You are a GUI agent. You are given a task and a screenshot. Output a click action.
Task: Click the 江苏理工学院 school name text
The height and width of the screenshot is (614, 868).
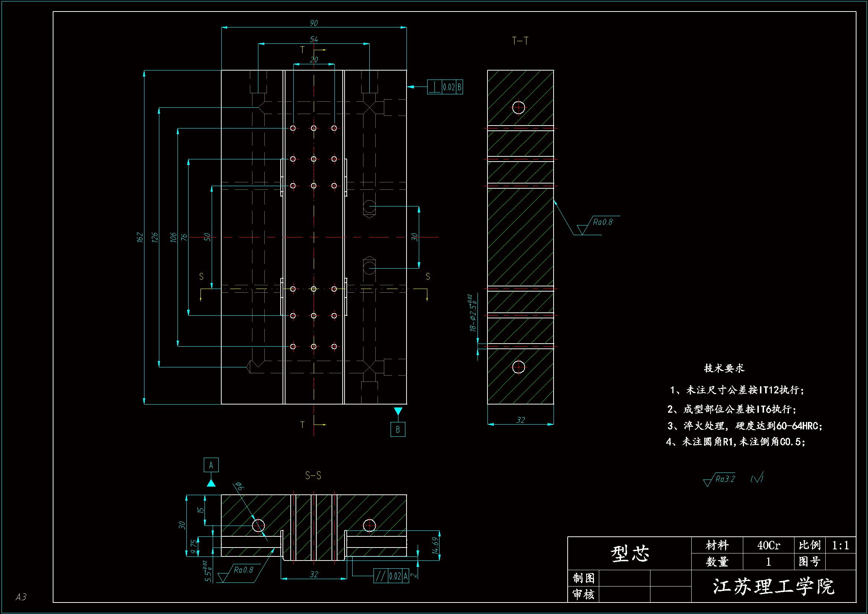[773, 587]
